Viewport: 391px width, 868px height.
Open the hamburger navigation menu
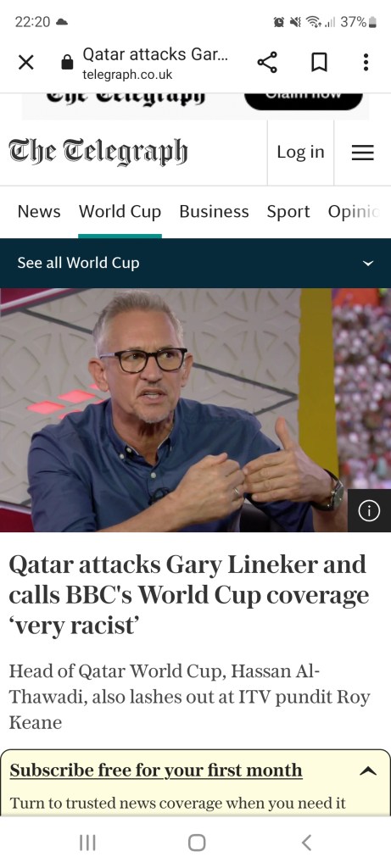pyautogui.click(x=363, y=153)
